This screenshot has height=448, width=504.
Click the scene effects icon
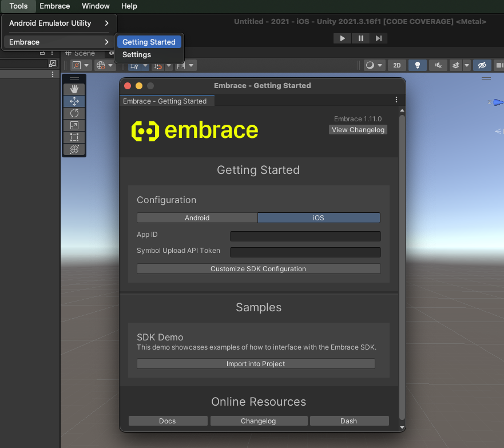pos(456,66)
